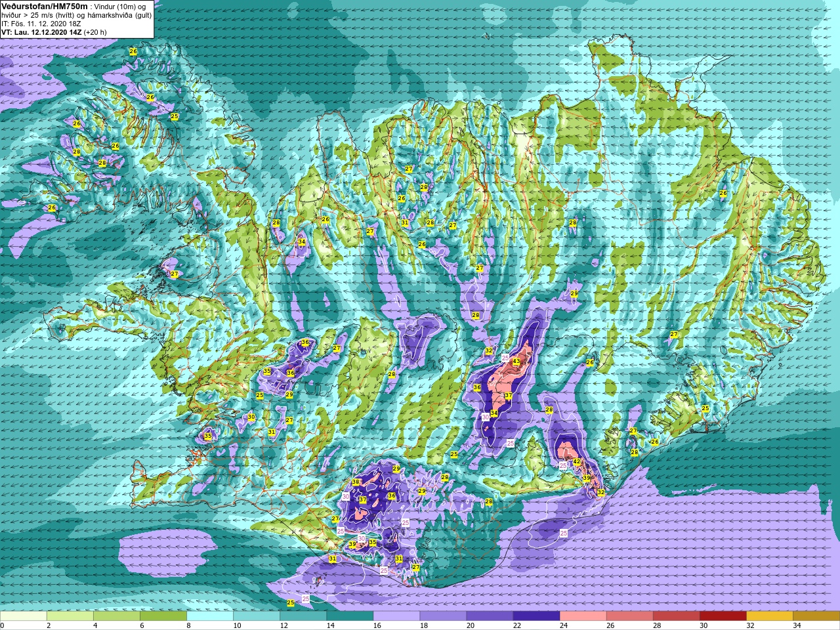
Task: Pick the green 4–6 legend swatch
Action: click(117, 616)
